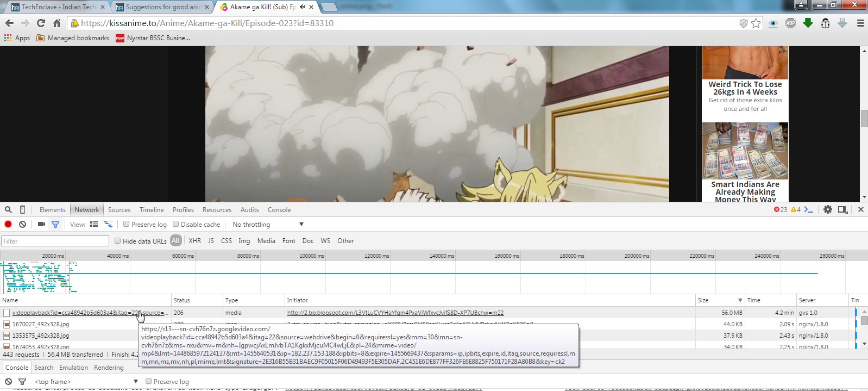Filter requests by Media
The image size is (868, 391).
(x=266, y=241)
